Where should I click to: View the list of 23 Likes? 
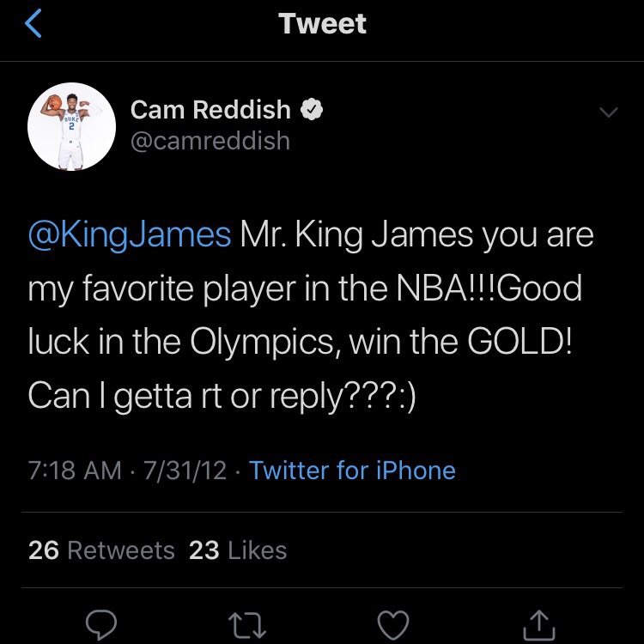pyautogui.click(x=238, y=550)
